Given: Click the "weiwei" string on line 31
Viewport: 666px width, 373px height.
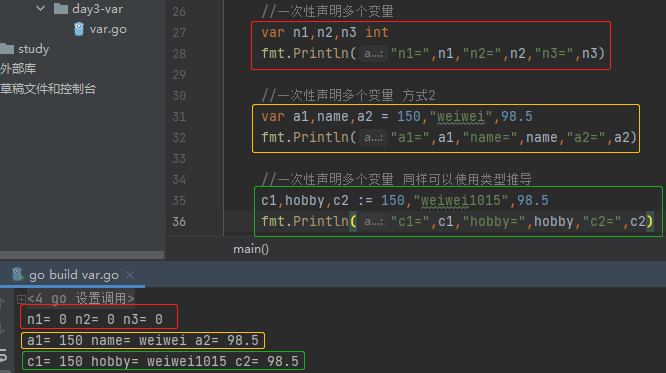Looking at the screenshot, I should pos(461,116).
